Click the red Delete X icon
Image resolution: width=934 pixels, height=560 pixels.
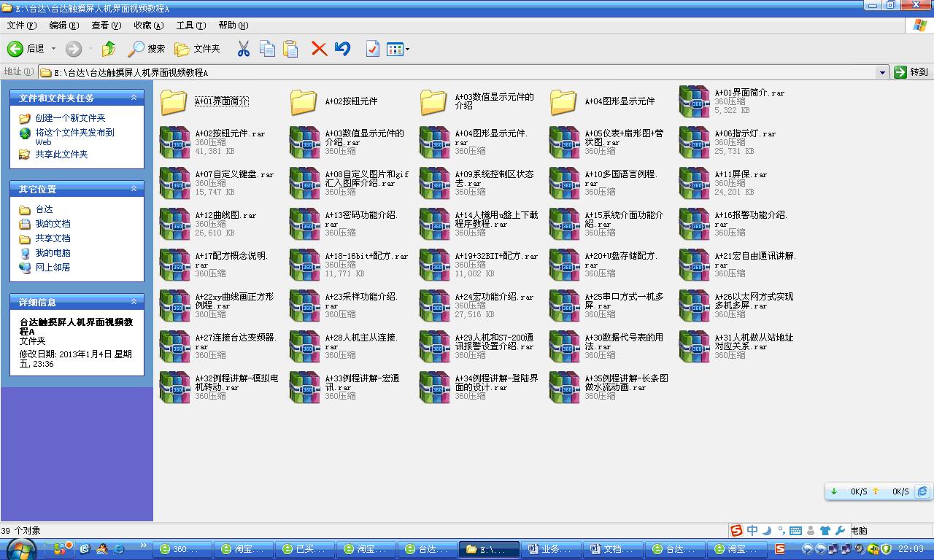click(x=319, y=49)
